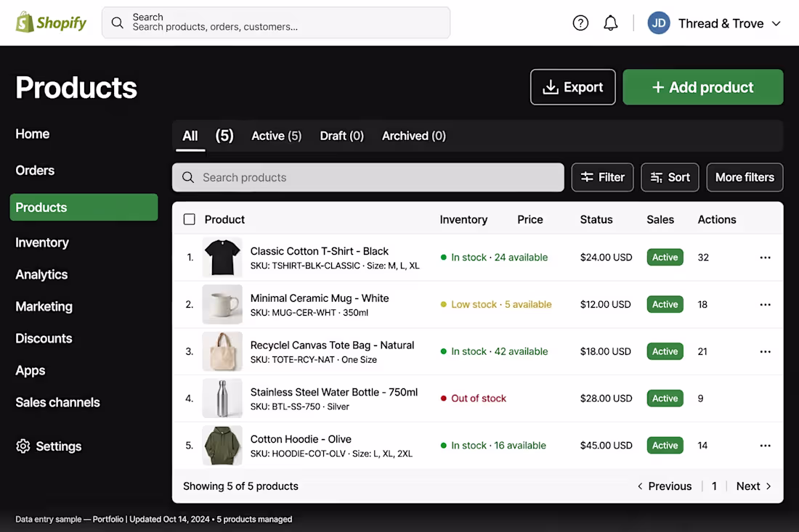Go to the Next page
The image size is (799, 532).
coord(754,486)
